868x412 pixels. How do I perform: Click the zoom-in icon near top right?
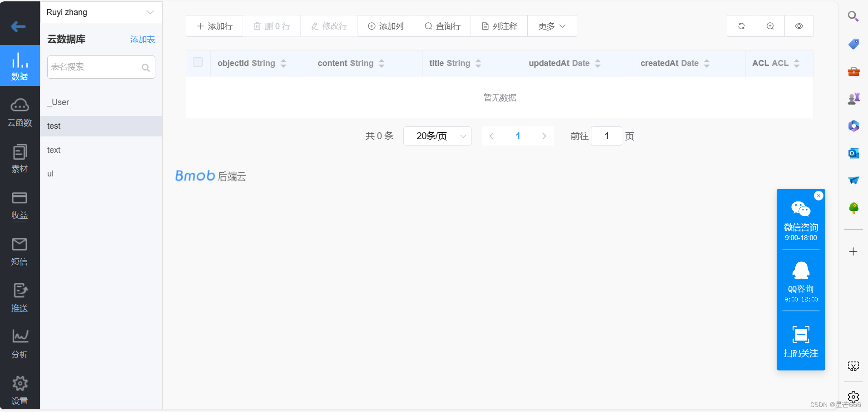[770, 26]
